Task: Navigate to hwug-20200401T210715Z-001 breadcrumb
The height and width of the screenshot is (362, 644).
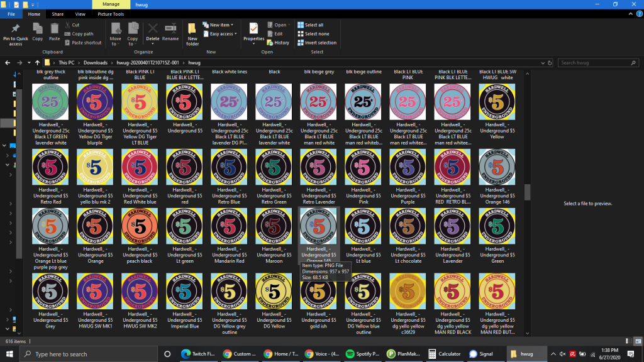Action: [147, 63]
